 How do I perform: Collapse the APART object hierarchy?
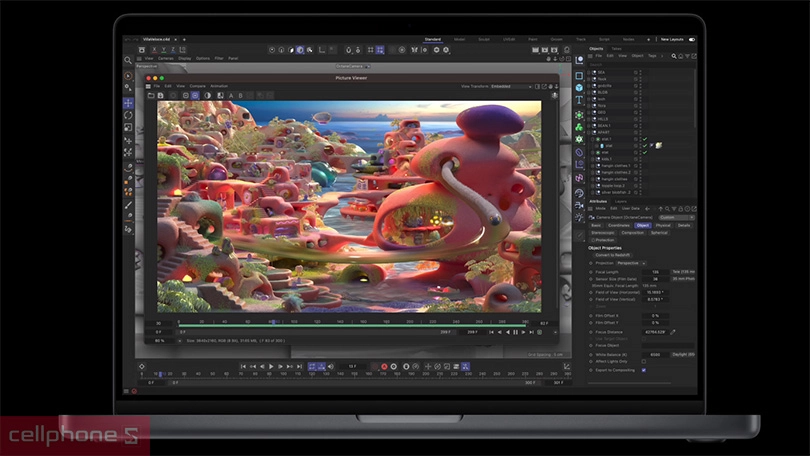point(589,132)
